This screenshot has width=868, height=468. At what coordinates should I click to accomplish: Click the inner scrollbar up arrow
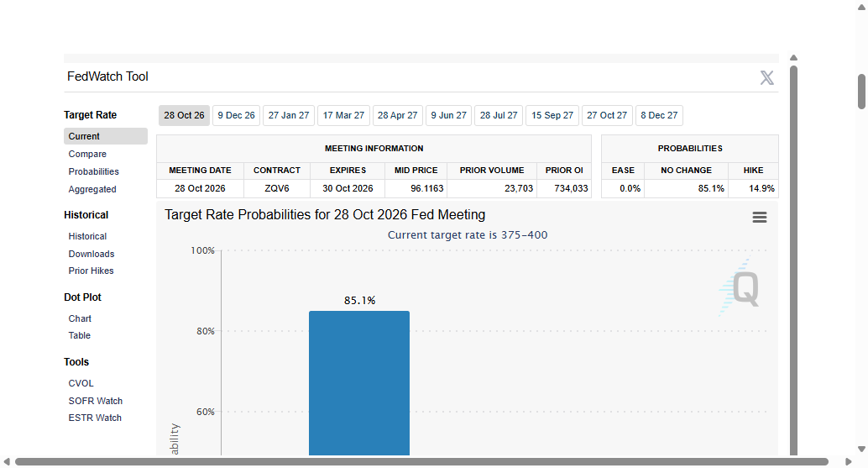[793, 58]
